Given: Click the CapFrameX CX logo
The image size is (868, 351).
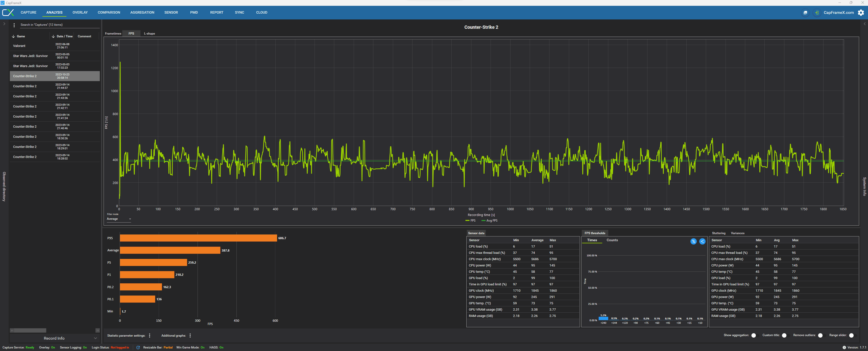Looking at the screenshot, I should tap(8, 12).
